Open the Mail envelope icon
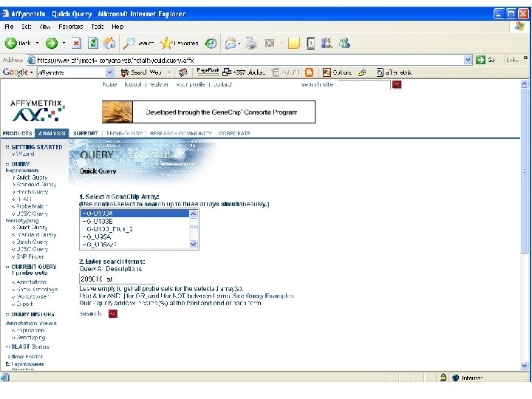 click(231, 43)
